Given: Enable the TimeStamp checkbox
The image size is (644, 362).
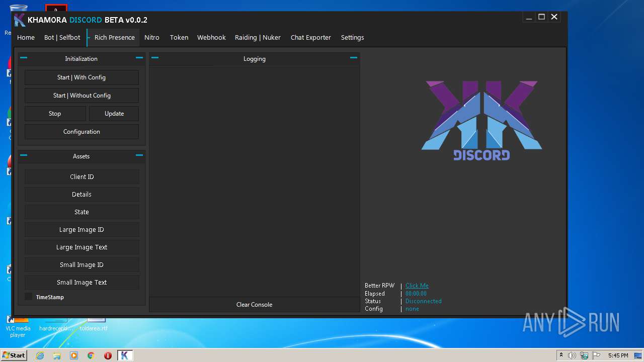Looking at the screenshot, I should 29,297.
